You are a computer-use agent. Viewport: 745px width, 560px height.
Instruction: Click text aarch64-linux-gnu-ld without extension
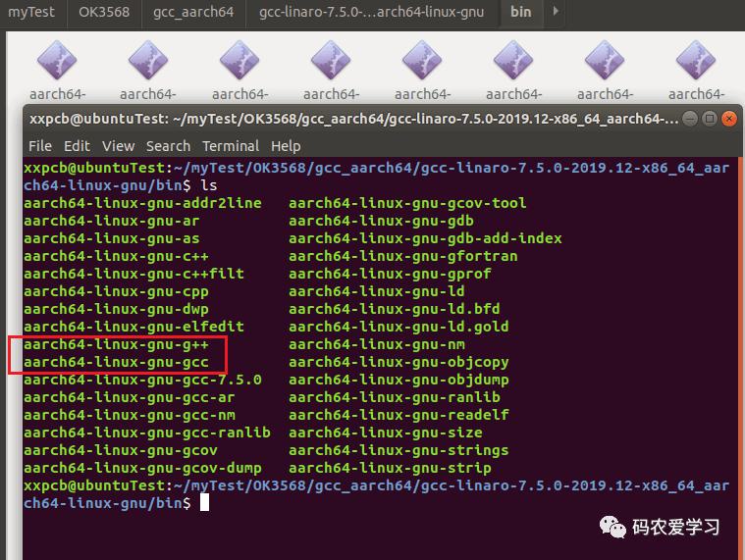pyautogui.click(x=377, y=291)
